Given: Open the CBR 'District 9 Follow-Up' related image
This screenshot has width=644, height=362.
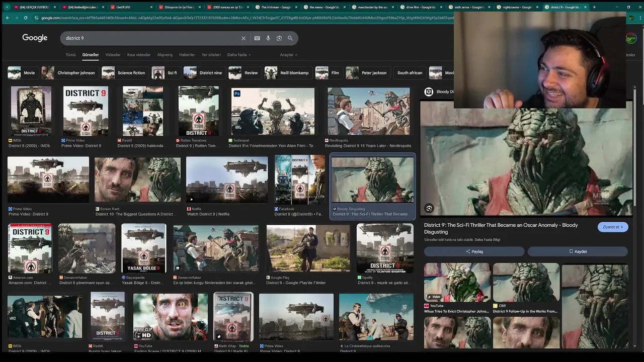Looking at the screenshot, I should [x=526, y=282].
